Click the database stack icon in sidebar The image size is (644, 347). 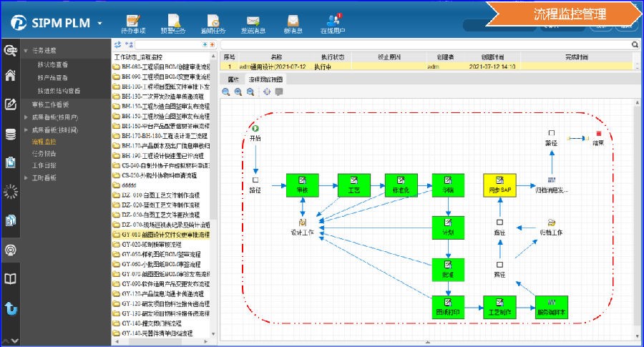coord(11,134)
